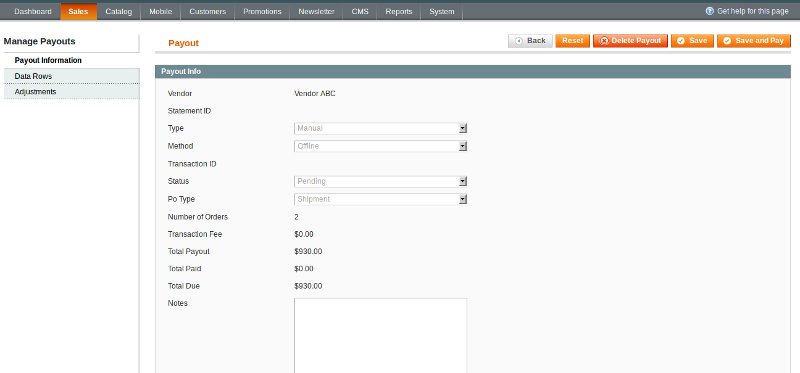This screenshot has height=373, width=800.
Task: Open the Status dropdown arrow
Action: coord(463,182)
